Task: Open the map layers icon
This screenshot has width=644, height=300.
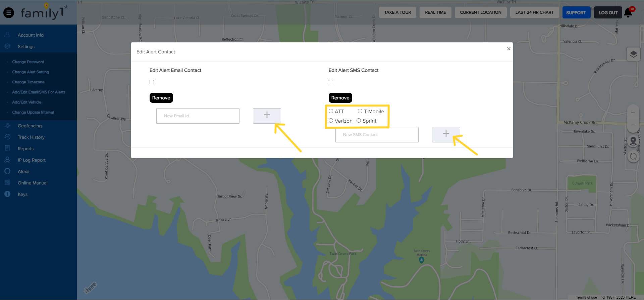Action: 633,54
